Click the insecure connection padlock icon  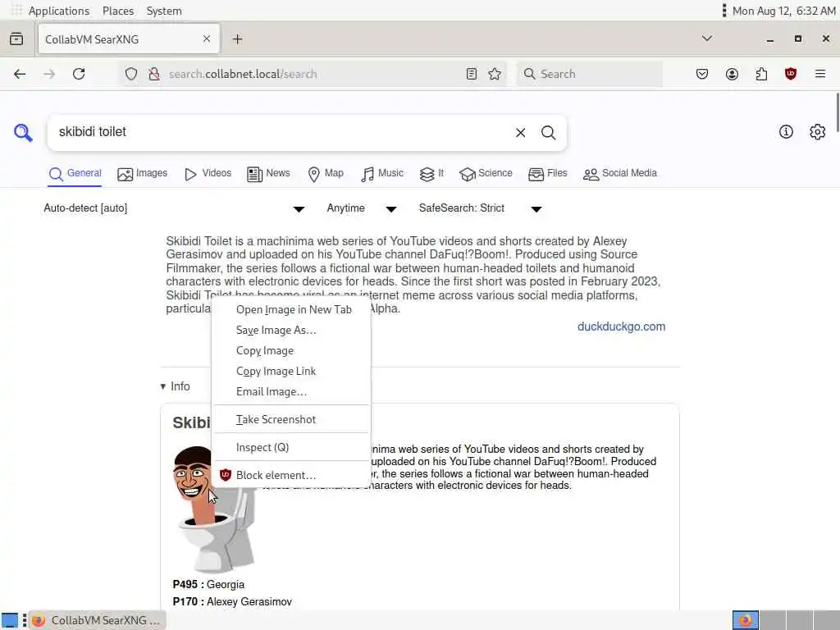[x=153, y=74]
